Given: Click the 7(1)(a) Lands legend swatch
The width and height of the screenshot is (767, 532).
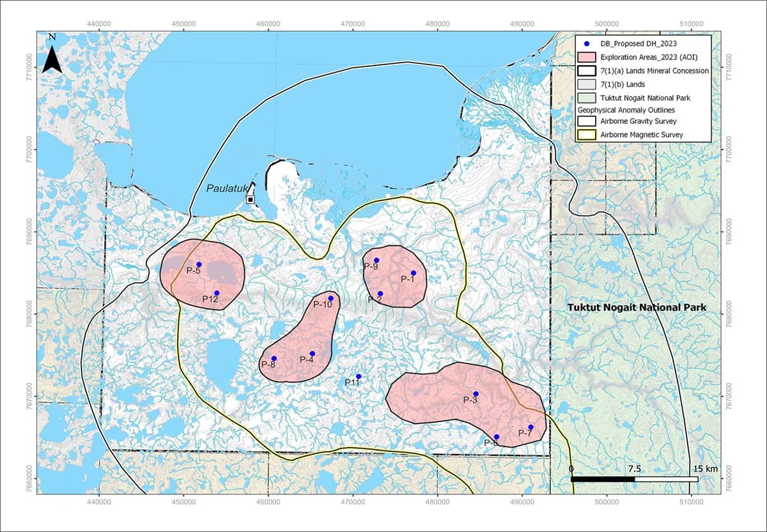Looking at the screenshot, I should [x=586, y=71].
